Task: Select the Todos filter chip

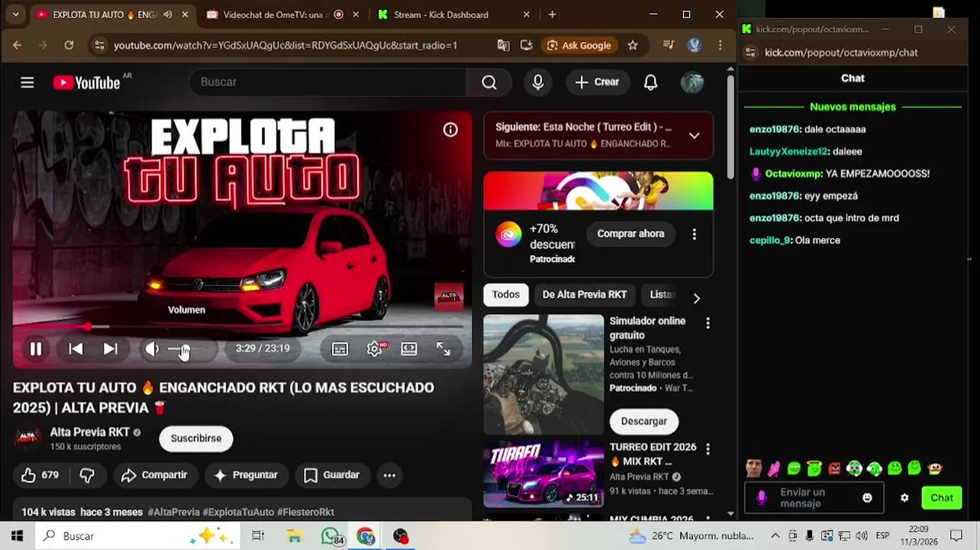Action: pos(506,295)
